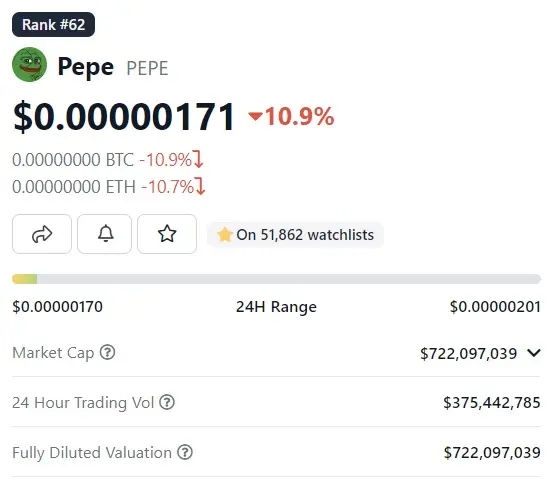Screen dimensions: 551x486
Task: Click the Rank #62 badge
Action: (x=53, y=25)
